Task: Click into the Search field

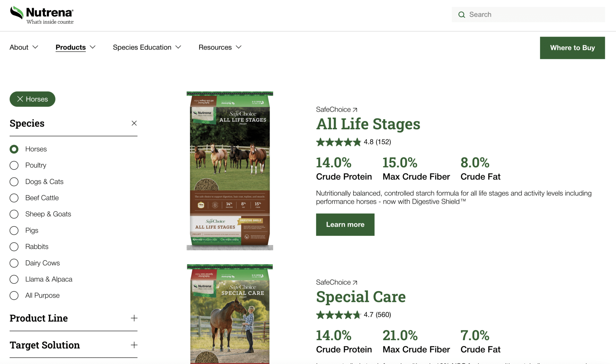Action: point(533,15)
